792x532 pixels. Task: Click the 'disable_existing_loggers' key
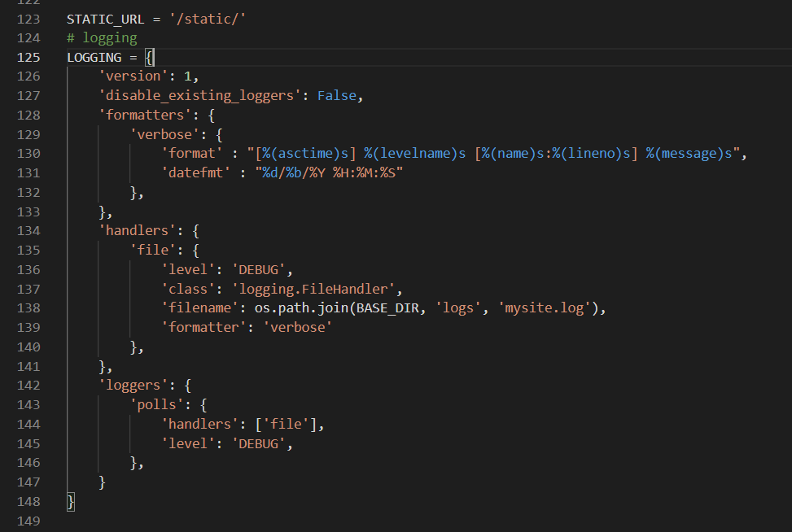[199, 95]
